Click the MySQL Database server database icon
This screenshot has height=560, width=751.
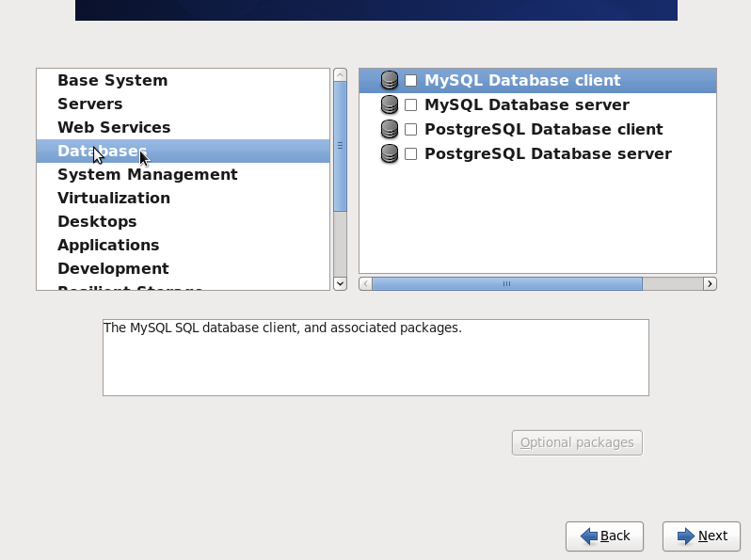point(389,105)
